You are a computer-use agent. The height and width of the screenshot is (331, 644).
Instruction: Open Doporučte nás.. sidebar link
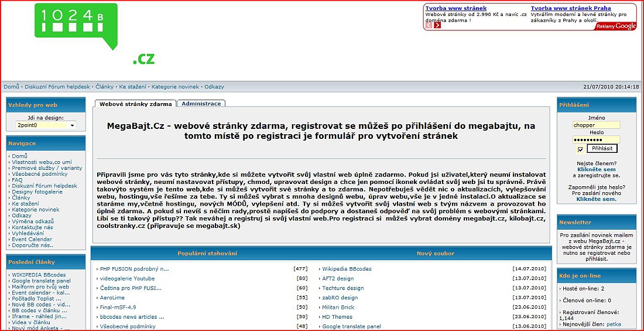coord(33,245)
